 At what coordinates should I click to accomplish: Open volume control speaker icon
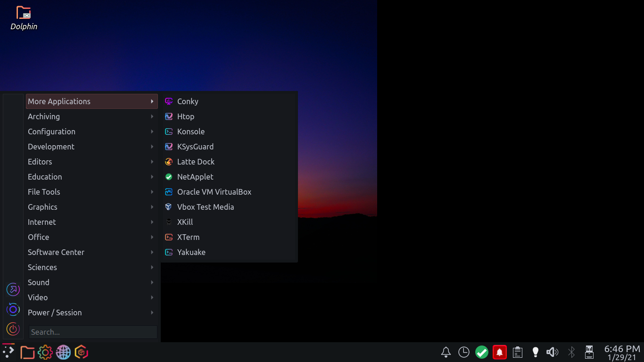click(x=553, y=352)
